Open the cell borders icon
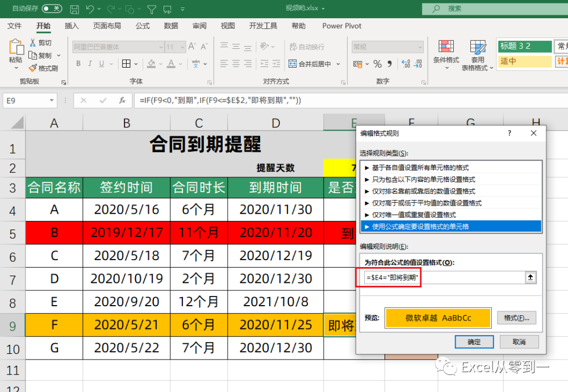 point(126,64)
